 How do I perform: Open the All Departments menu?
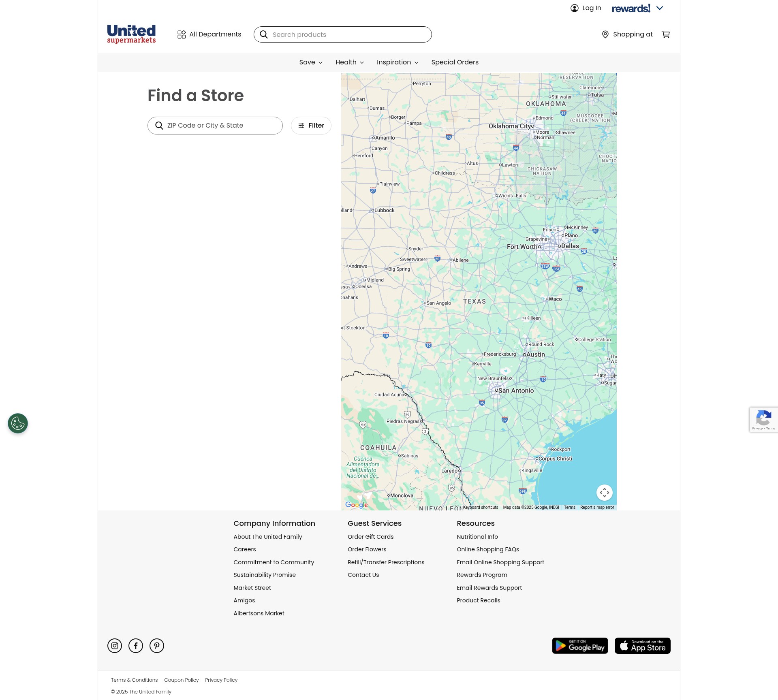coord(209,34)
